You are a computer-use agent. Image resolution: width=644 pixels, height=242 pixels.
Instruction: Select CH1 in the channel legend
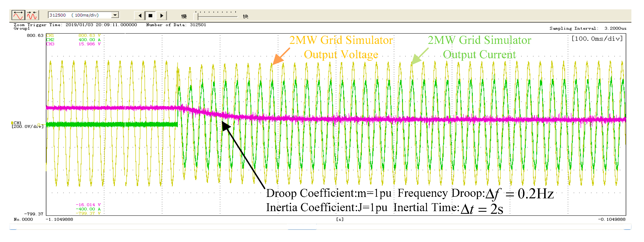[x=50, y=36]
